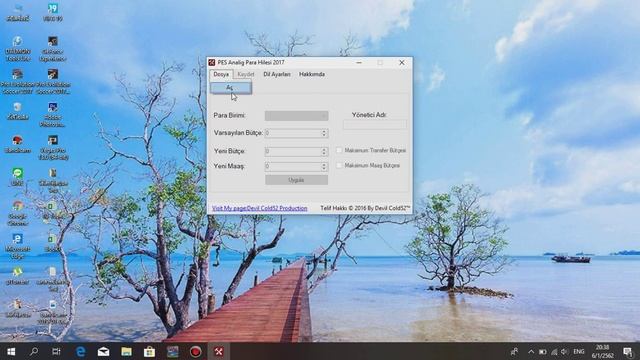
Task: Click the PES money tool taskbar icon
Action: click(219, 351)
